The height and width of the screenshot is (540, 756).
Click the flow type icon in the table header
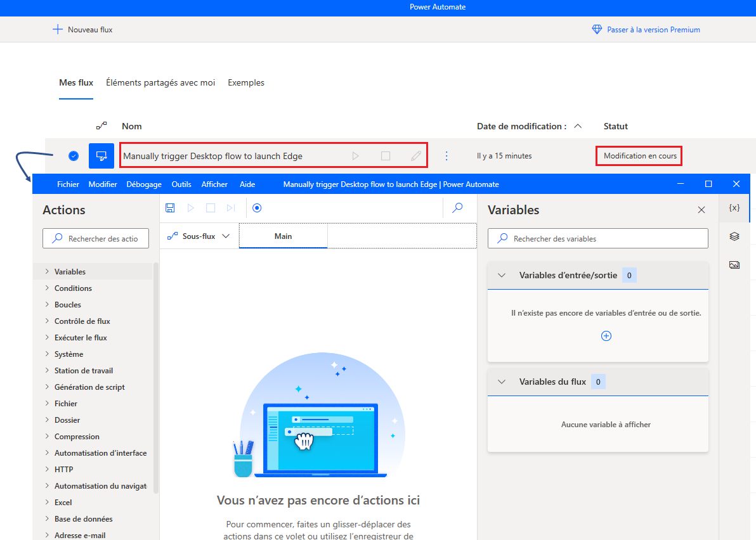click(101, 126)
